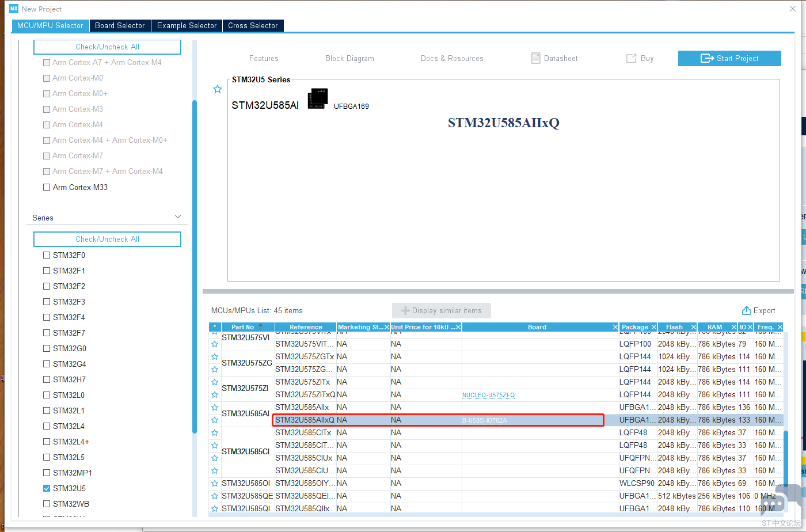
Task: Select the 256 kBytes RAM cell
Action: [x=717, y=496]
